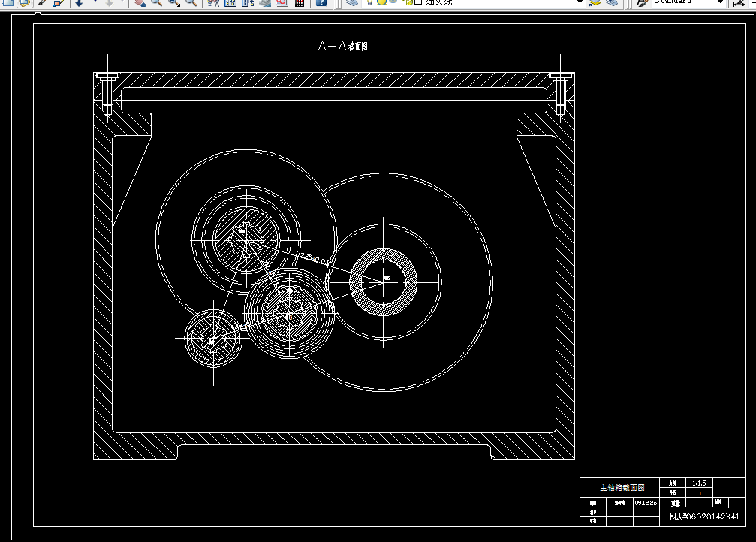The image size is (756, 542).
Task: Select the Zoom Window magnifier with flyout
Action: [x=173, y=2]
